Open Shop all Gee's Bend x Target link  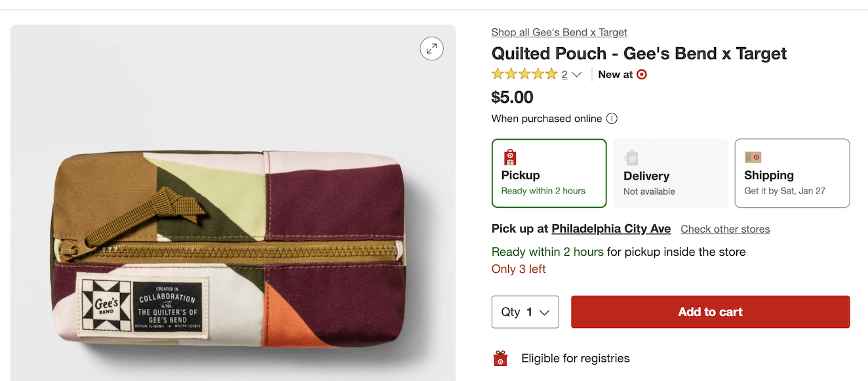point(559,32)
